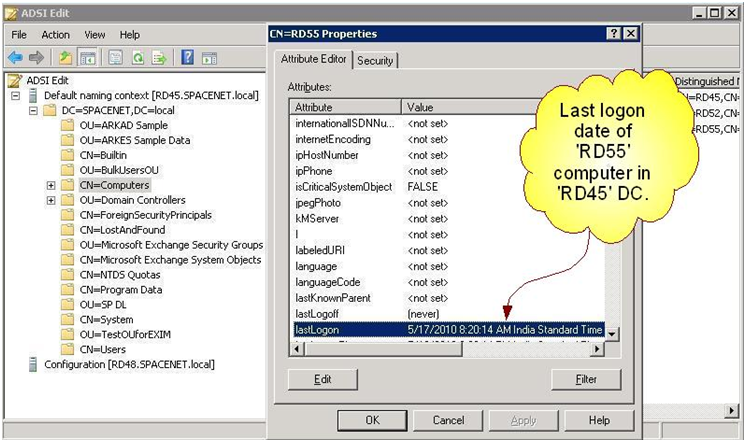Screen dimensions: 746x442
Task: Click the Properties toolbar icon
Action: pyautogui.click(x=114, y=58)
